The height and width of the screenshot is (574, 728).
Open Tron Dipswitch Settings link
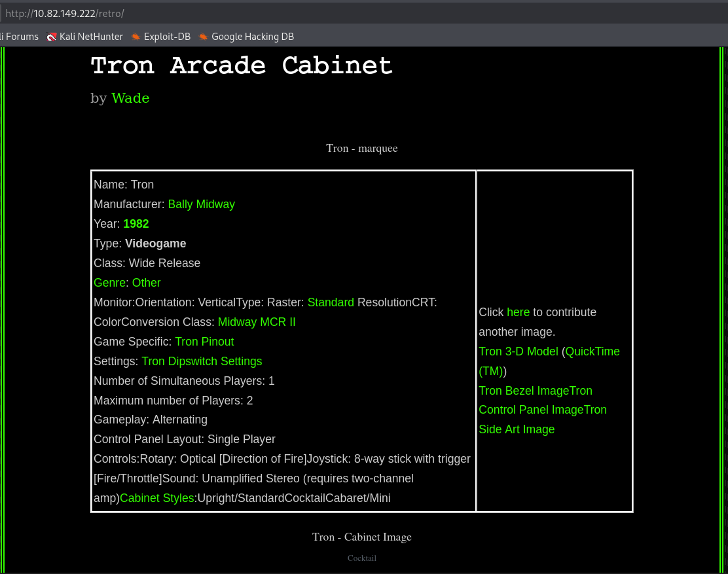(x=202, y=361)
